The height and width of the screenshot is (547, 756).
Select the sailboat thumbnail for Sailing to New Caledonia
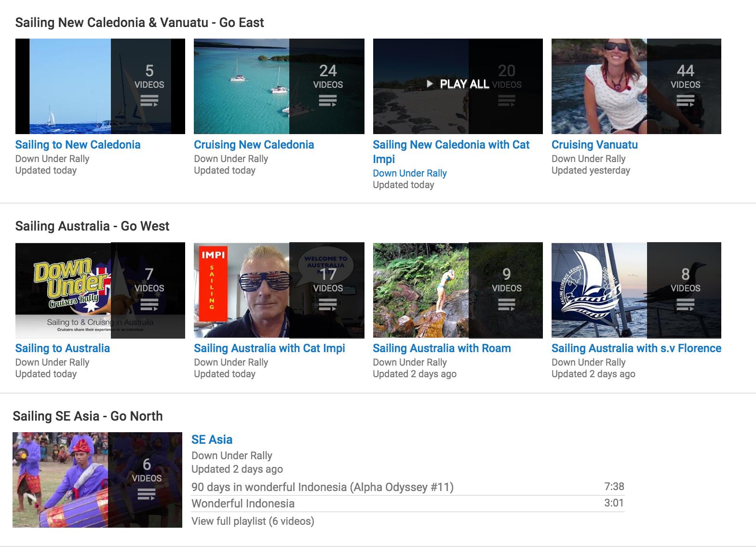pos(100,86)
